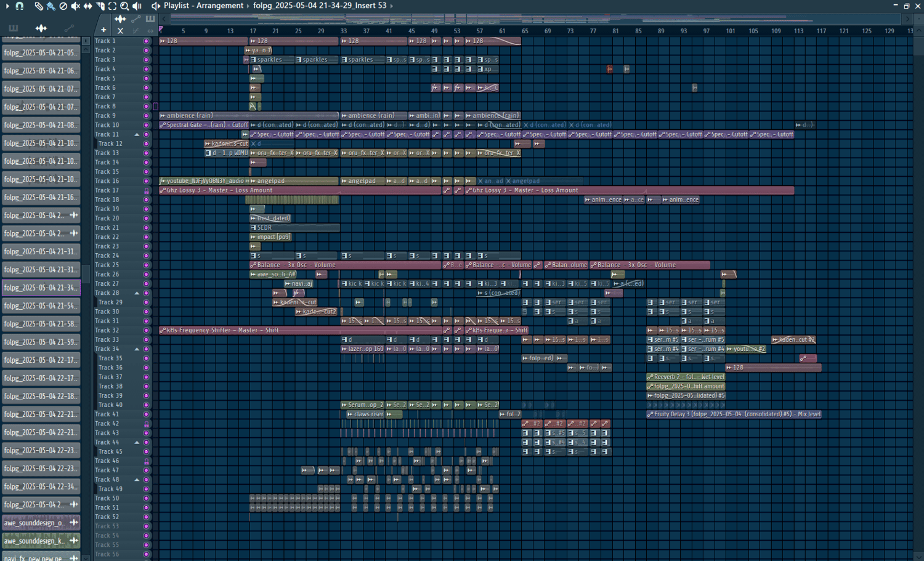The image size is (924, 561).
Task: Show audio clips in the picker panel
Action: point(41,28)
